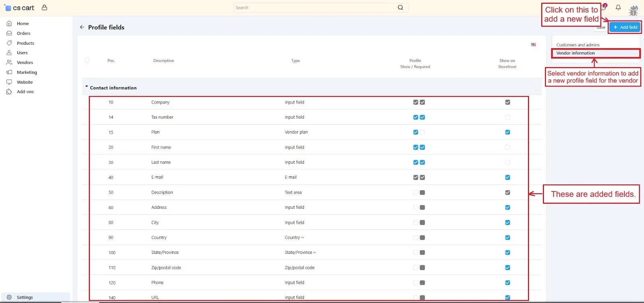Open the notifications bell icon
Image resolution: width=644 pixels, height=303 pixels.
click(618, 7)
